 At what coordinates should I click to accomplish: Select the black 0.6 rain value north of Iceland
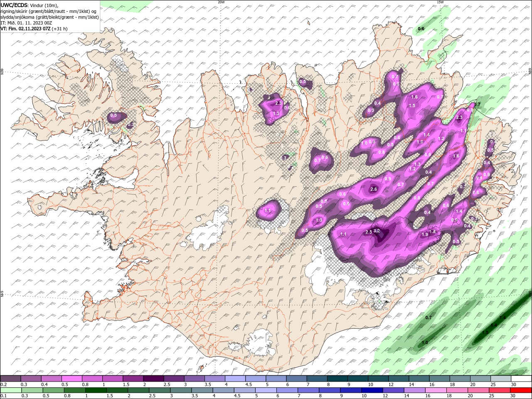[421, 29]
